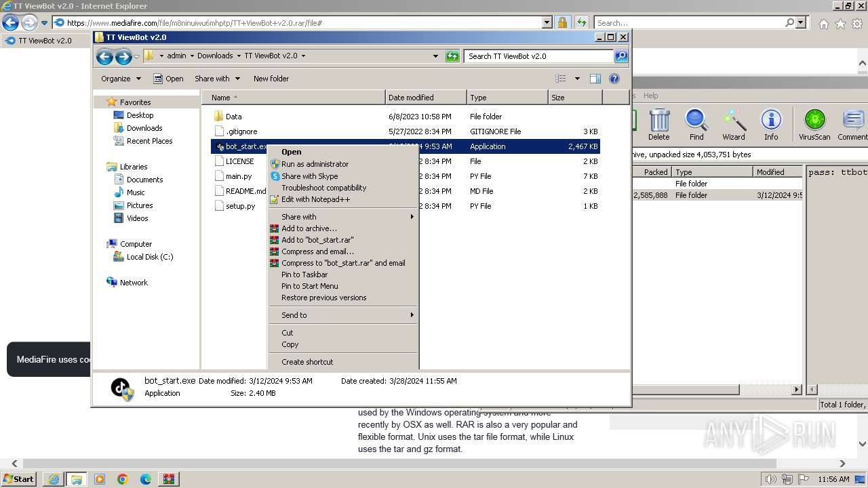Open Internet Explorer from taskbar
This screenshot has height=488, width=868.
pos(54,479)
